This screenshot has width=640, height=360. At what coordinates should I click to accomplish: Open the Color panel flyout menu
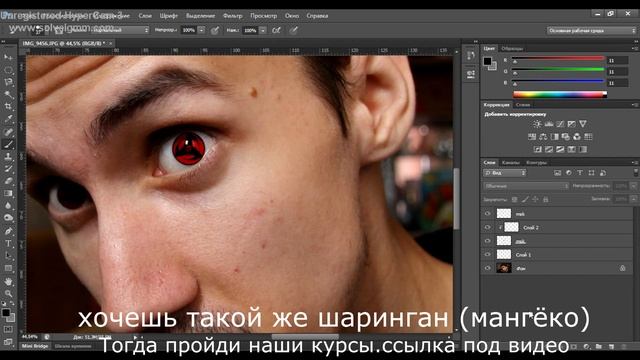[x=635, y=49]
